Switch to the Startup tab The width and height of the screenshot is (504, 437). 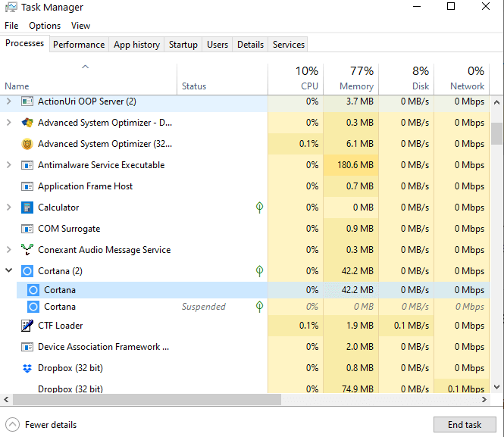point(183,45)
